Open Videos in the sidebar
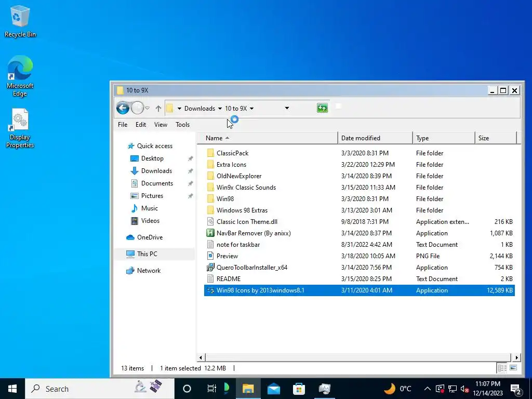 [145, 221]
